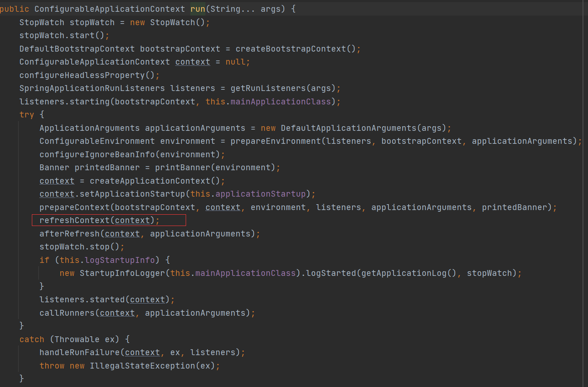This screenshot has width=588, height=387.
Task: Click the prepareContext method call
Action: coord(74,207)
